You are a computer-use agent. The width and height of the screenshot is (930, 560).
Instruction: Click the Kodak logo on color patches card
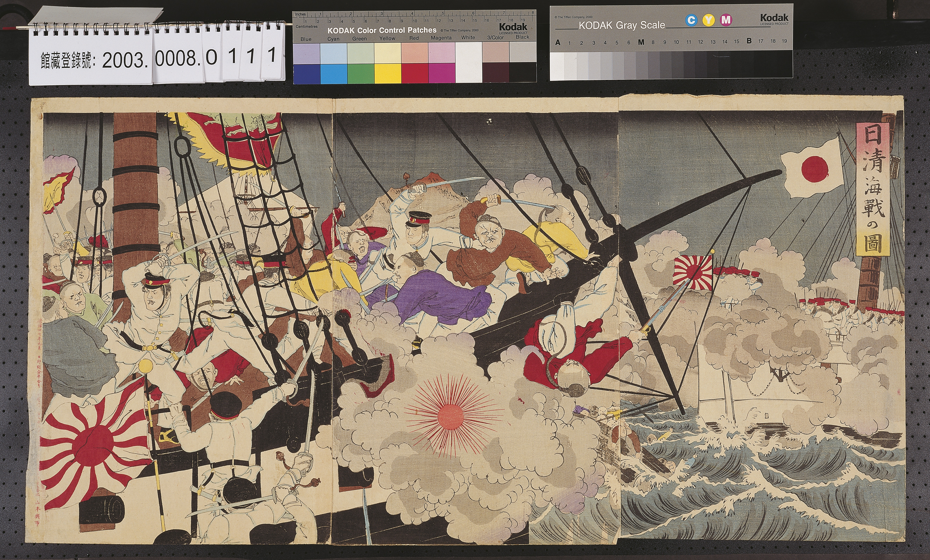[513, 27]
